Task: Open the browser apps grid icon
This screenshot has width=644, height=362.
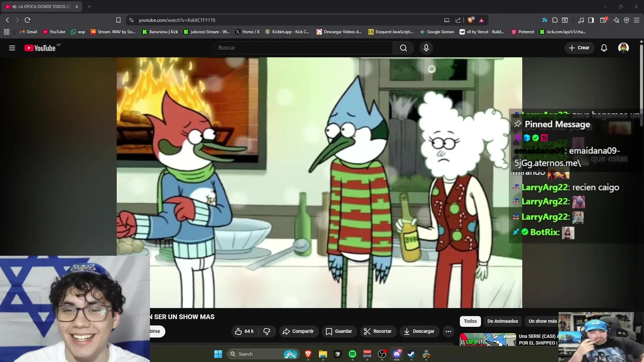Action: click(x=7, y=32)
